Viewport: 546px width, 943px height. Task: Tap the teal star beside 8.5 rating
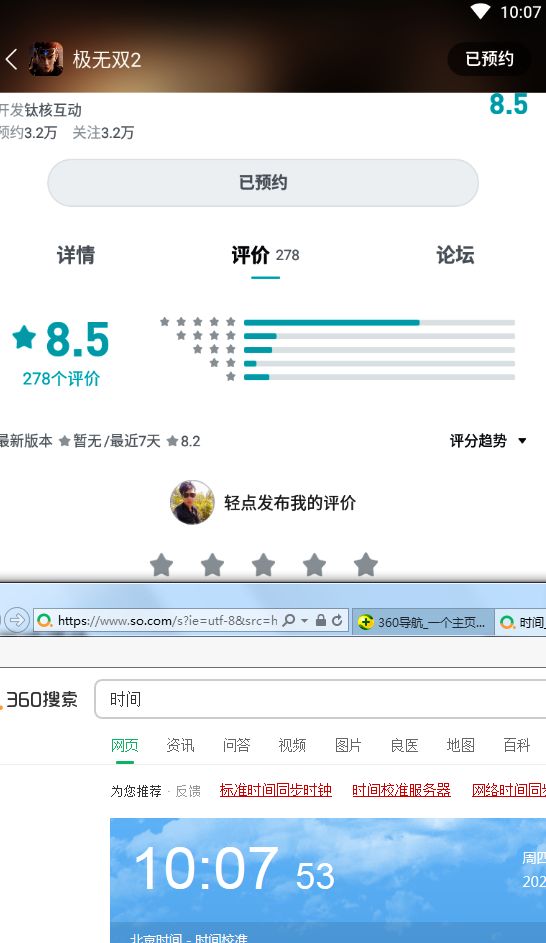click(25, 337)
